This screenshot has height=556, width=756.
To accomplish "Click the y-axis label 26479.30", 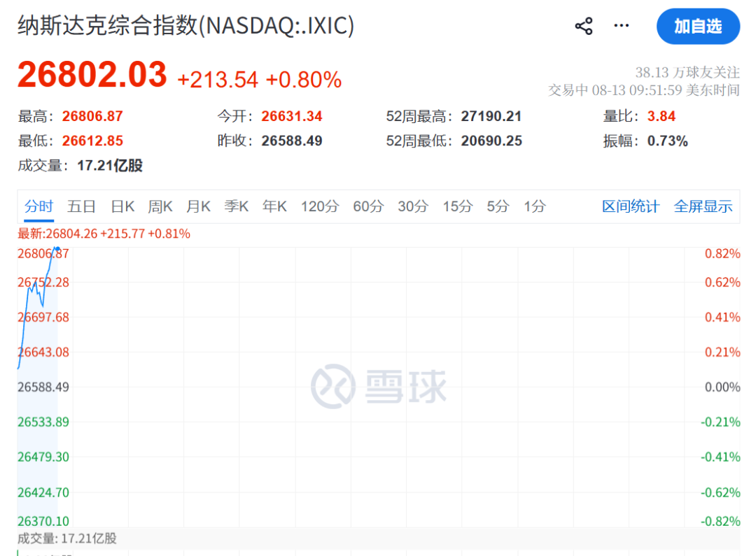I will [43, 457].
